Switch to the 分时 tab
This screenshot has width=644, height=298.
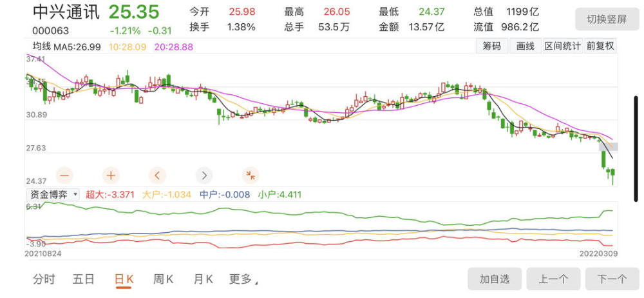tap(44, 279)
